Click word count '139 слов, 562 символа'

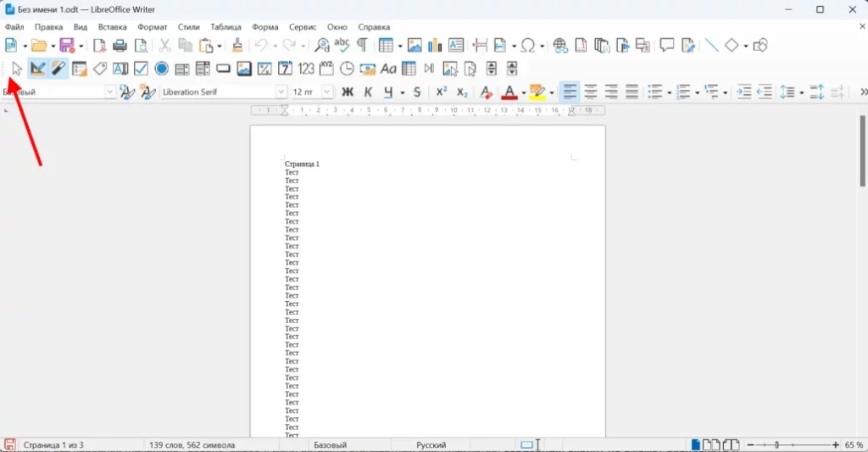point(192,445)
